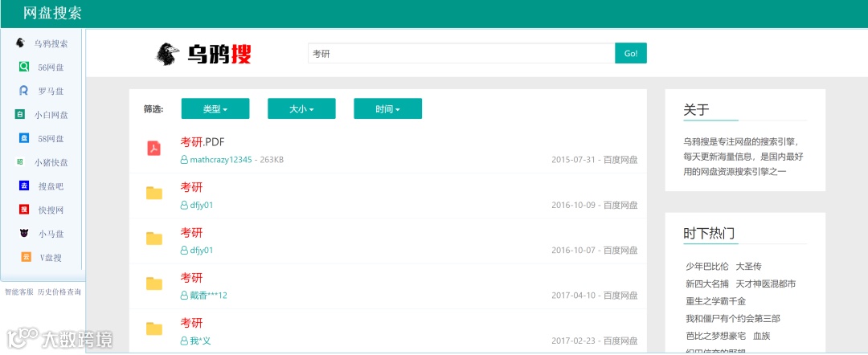Click hot topic 少年巴比伦

tap(707, 267)
